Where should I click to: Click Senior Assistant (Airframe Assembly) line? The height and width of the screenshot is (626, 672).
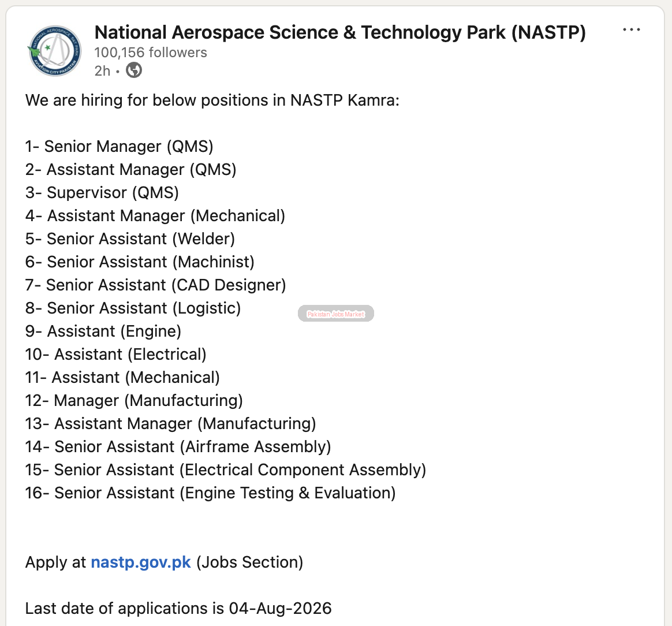[178, 447]
